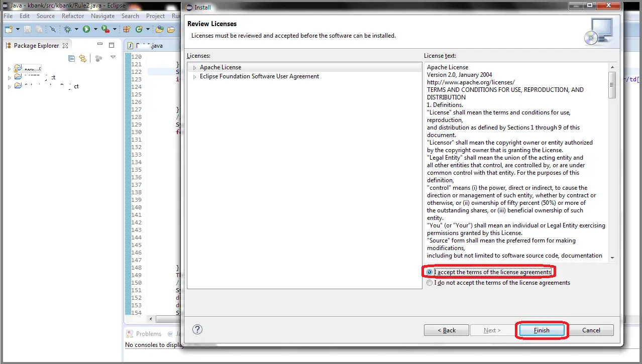Click the New Java Class icon
This screenshot has height=364, width=642.
pyautogui.click(x=139, y=30)
